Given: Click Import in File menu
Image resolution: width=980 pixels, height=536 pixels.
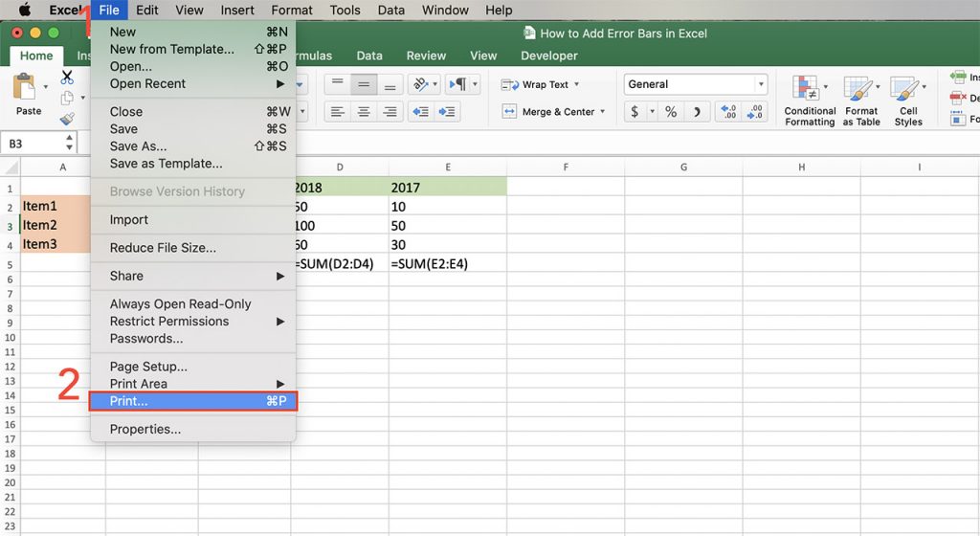Looking at the screenshot, I should pyautogui.click(x=193, y=219).
